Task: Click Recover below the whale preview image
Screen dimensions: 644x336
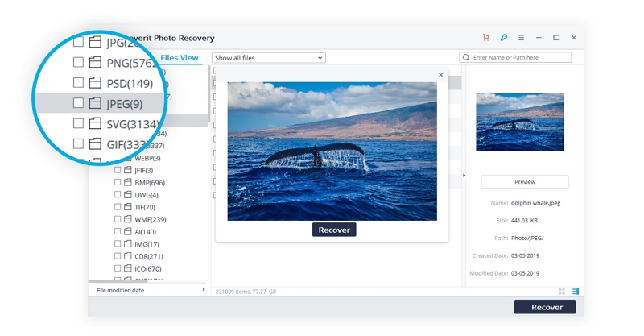Action: 334,230
